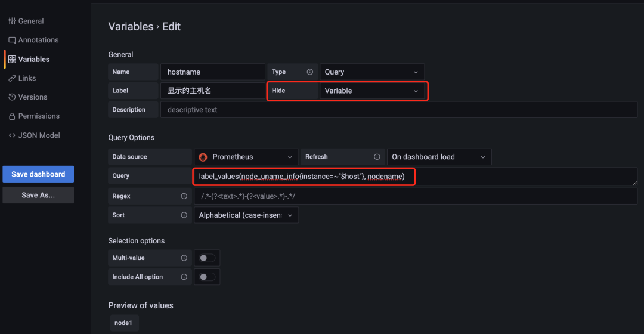Click the Prometheus data source icon
This screenshot has width=644, height=334.
[203, 157]
